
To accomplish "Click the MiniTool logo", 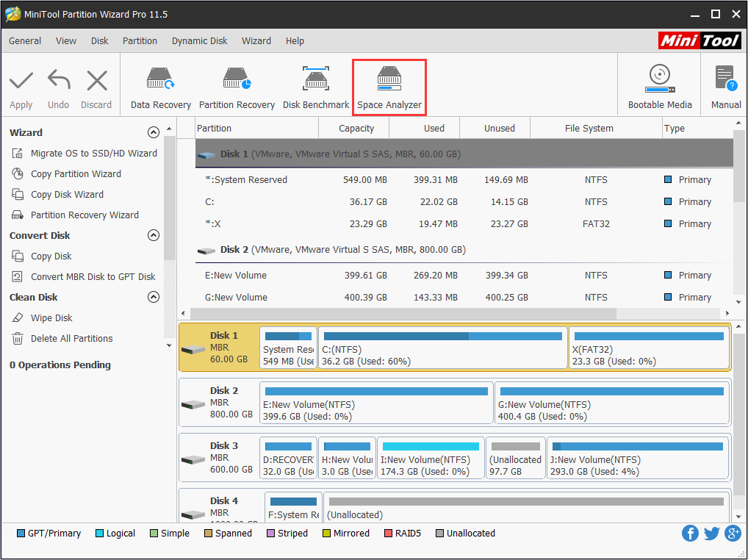I will tap(700, 40).
